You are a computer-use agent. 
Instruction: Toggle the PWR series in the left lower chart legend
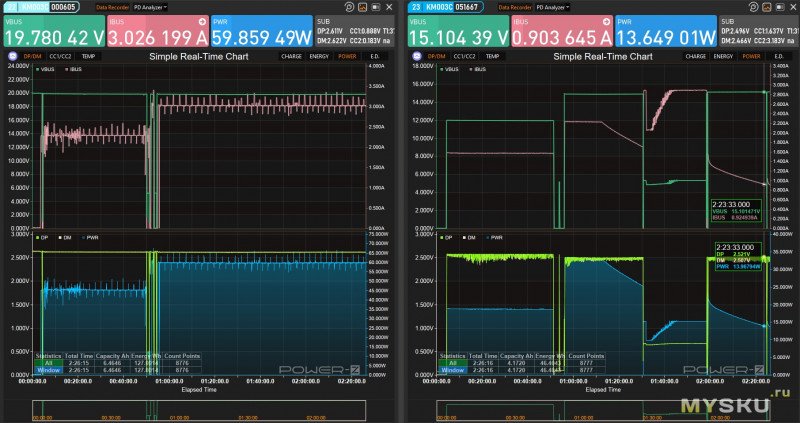(x=93, y=238)
